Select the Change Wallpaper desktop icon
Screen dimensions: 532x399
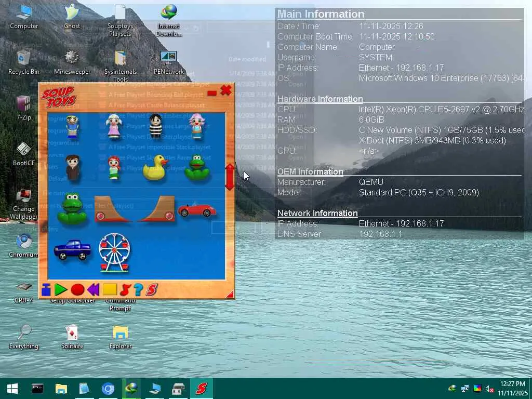24,204
